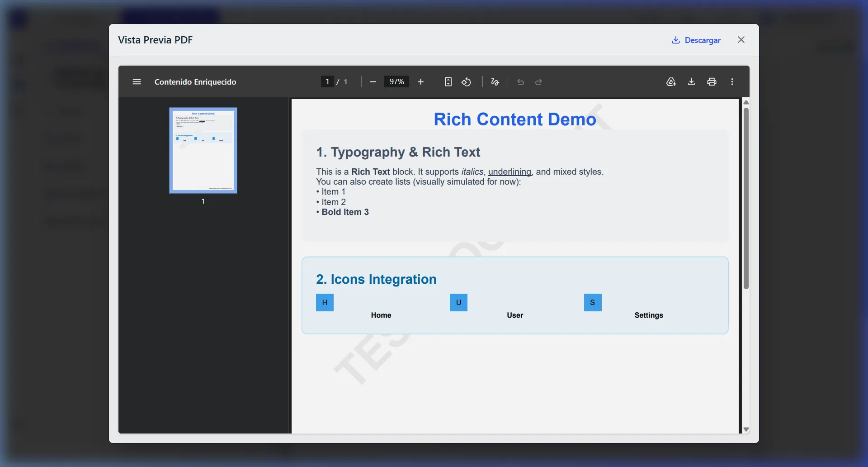
Task: Zoom out with the minus button
Action: pos(373,82)
